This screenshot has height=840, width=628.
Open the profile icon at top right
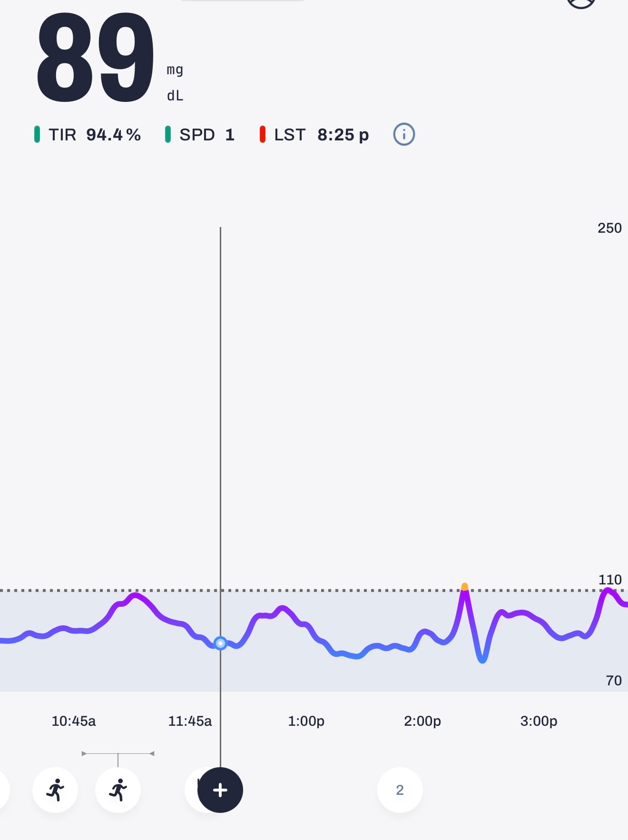pos(581,3)
